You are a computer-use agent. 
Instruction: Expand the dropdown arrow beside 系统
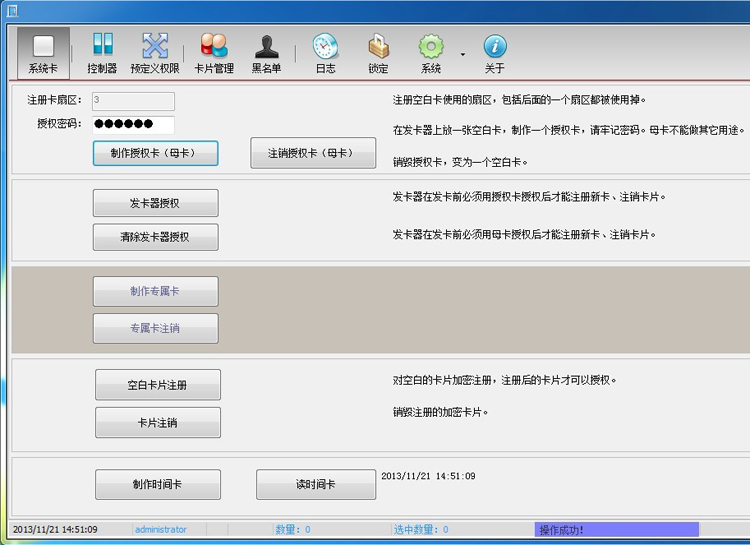[463, 55]
